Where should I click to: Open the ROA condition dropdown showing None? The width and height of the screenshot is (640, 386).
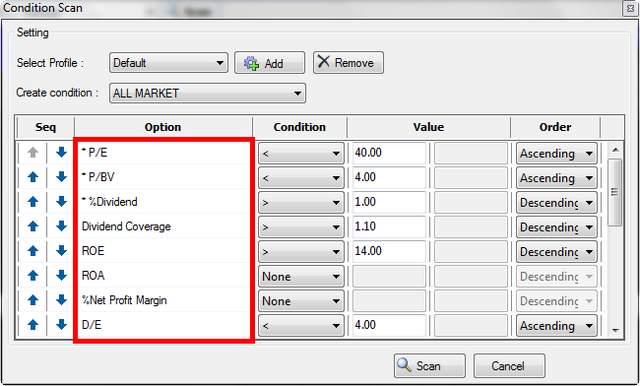coord(301,277)
